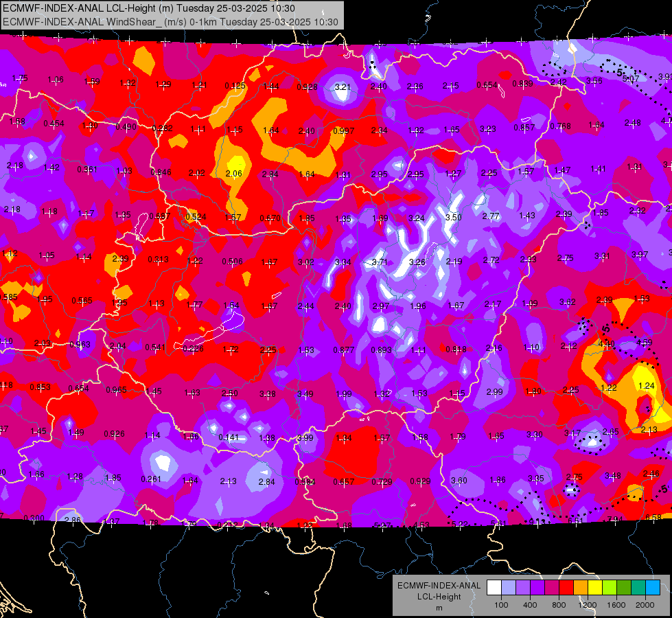The image size is (672, 618).
Task: Click the legend unit label m
Action: [439, 608]
